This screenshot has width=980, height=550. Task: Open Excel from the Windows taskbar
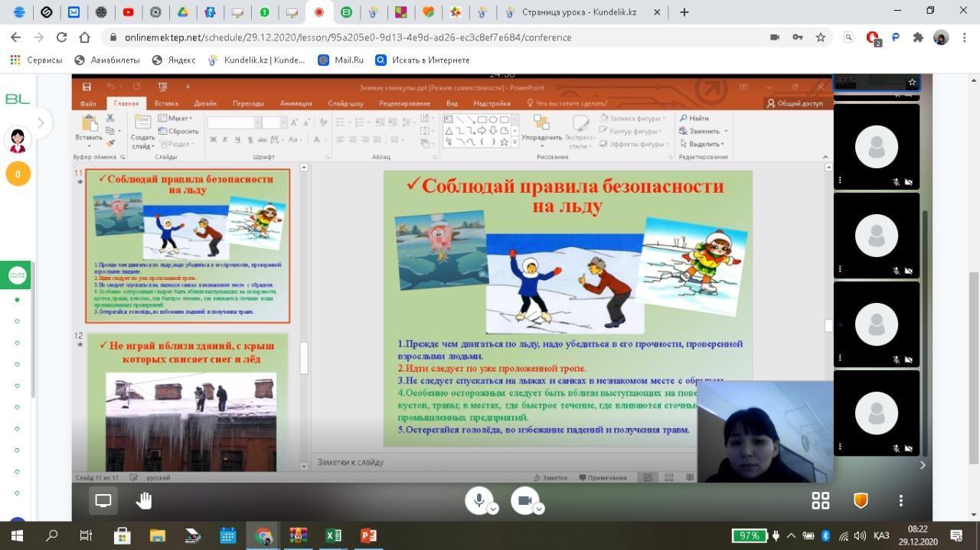[x=333, y=535]
